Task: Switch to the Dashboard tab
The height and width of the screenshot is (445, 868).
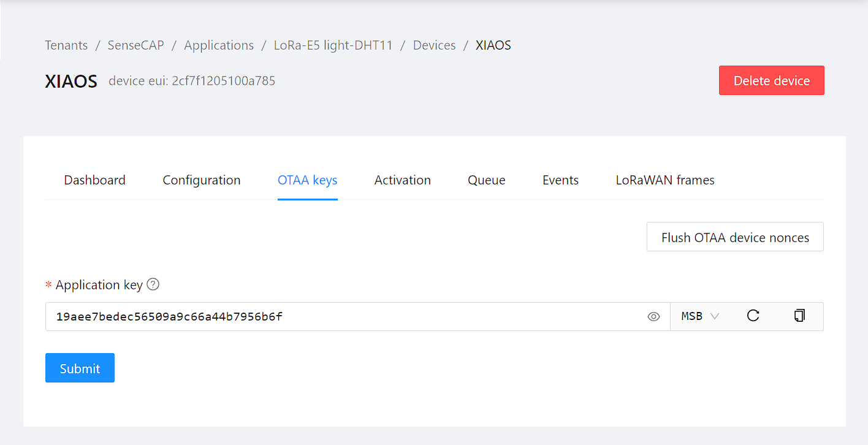Action: pyautogui.click(x=94, y=180)
